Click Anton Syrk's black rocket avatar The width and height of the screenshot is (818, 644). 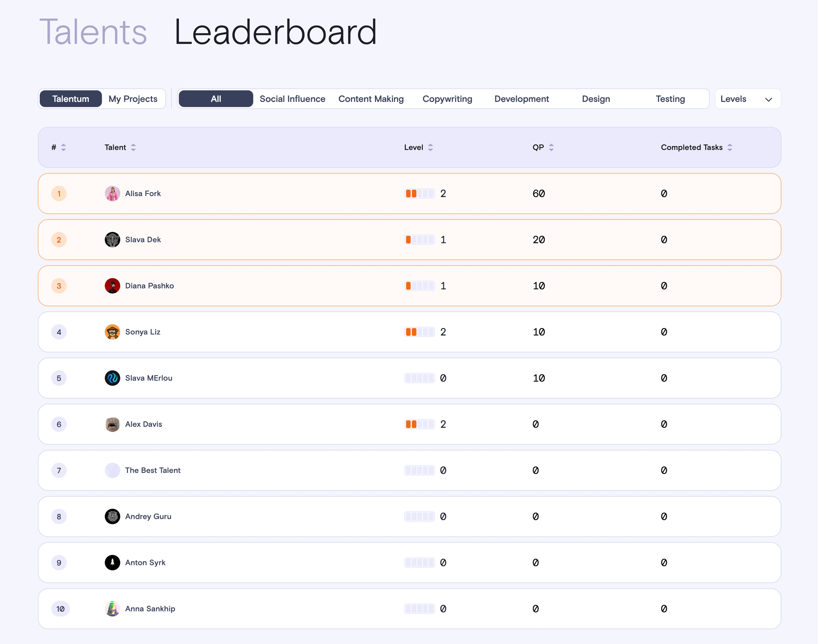(112, 563)
